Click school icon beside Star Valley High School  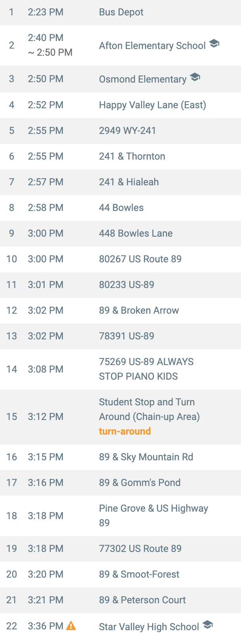[208, 625]
